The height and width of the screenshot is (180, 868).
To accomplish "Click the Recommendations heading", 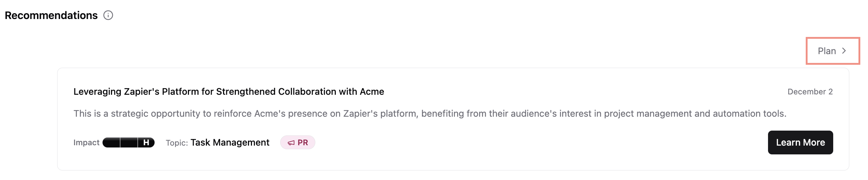I will coord(51,15).
